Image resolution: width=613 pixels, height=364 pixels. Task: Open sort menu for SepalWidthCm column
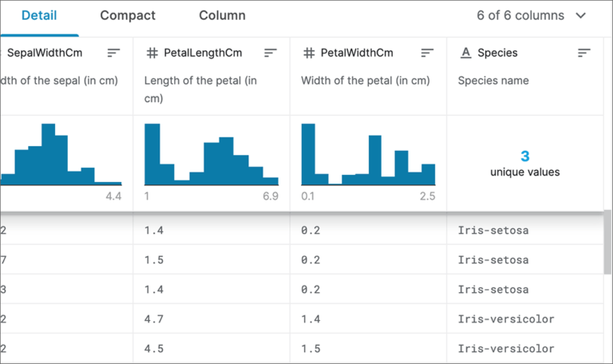(x=113, y=53)
